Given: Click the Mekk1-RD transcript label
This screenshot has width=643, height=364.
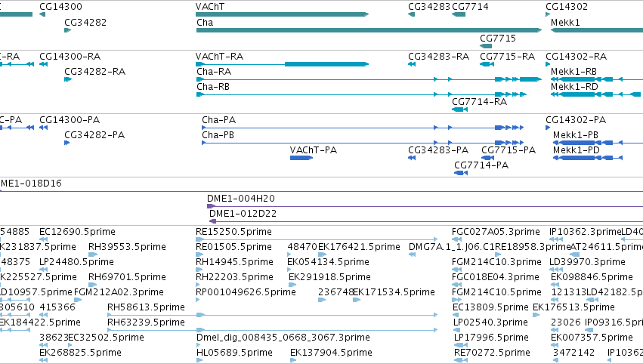Looking at the screenshot, I should (574, 87).
